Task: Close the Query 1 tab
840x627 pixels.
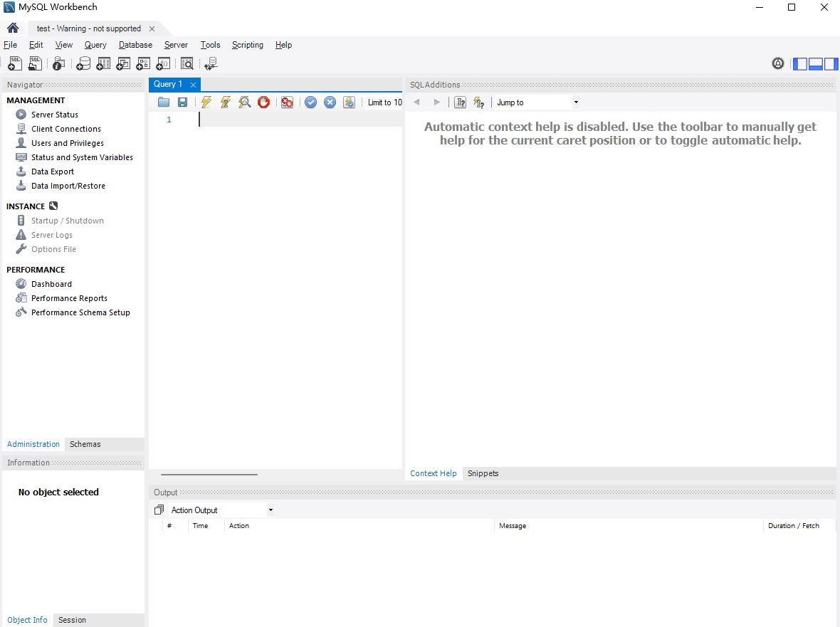Action: [193, 85]
